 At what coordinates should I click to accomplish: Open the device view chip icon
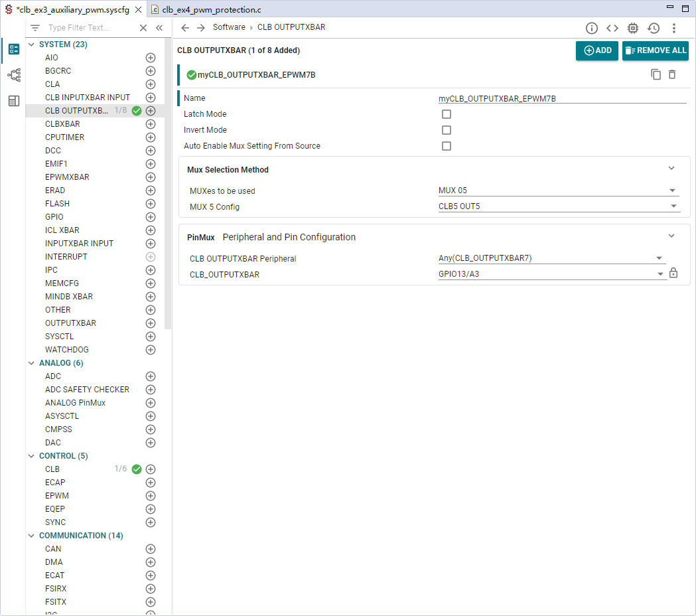point(632,28)
